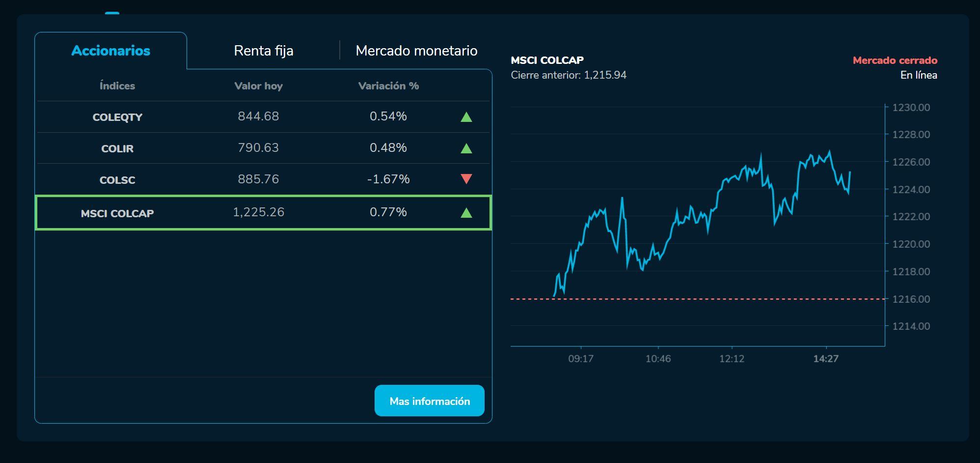The width and height of the screenshot is (980, 463).
Task: Open the Mercado monetario tab
Action: point(416,50)
